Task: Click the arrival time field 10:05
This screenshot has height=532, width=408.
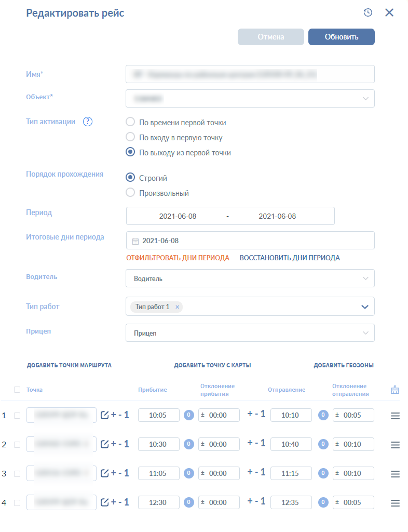Action: click(x=158, y=415)
